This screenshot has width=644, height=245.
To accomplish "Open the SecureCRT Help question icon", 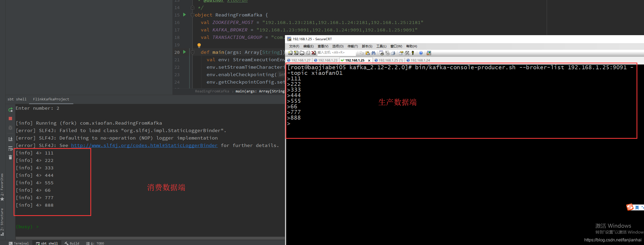I will [421, 53].
